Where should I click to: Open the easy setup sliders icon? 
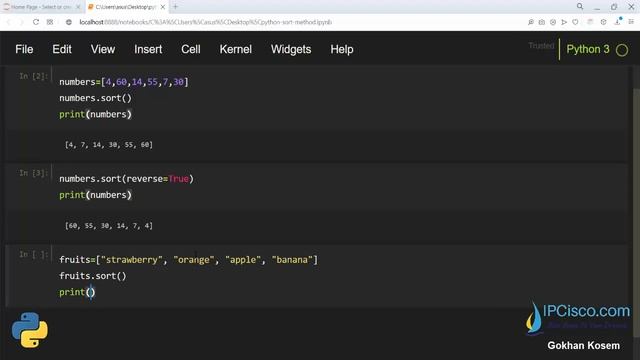point(631,22)
